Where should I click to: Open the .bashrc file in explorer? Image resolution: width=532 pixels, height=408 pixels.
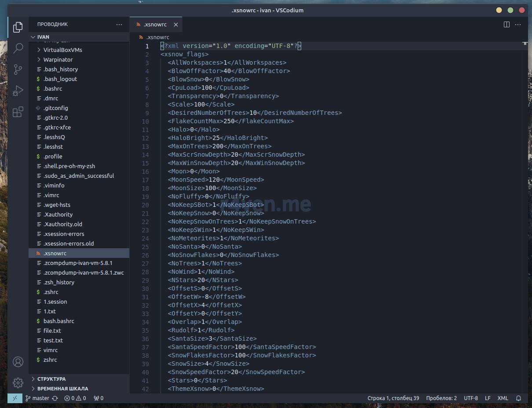click(x=53, y=88)
